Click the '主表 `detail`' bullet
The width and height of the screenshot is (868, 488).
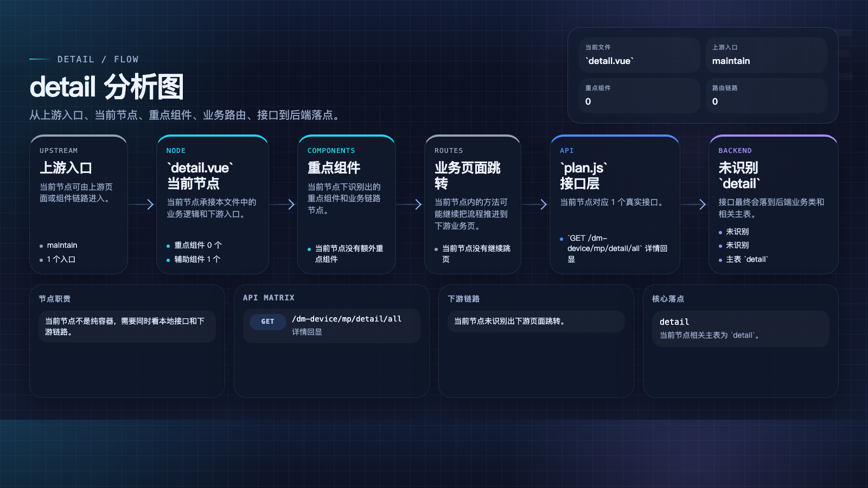pos(746,259)
